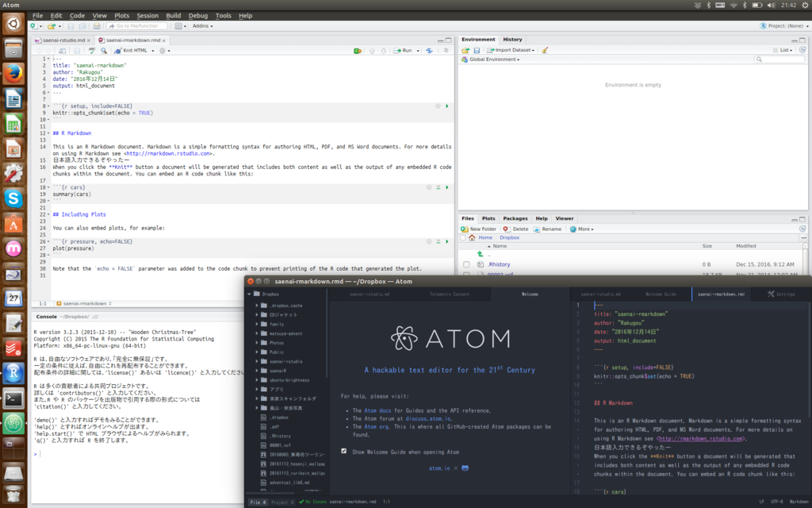Run the cars chunk with green play arrow
This screenshot has height=508, width=812.
coord(447,187)
